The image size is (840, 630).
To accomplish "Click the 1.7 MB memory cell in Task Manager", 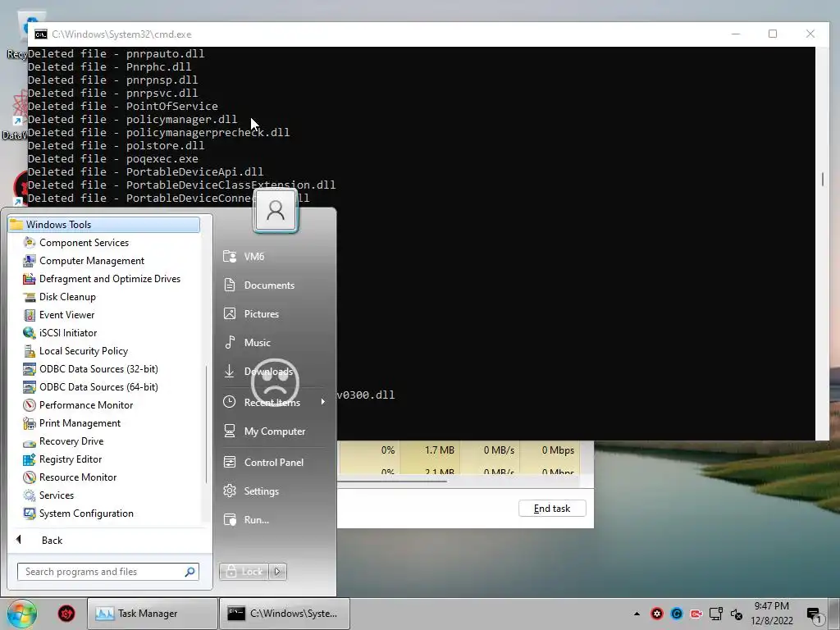I will [x=430, y=450].
